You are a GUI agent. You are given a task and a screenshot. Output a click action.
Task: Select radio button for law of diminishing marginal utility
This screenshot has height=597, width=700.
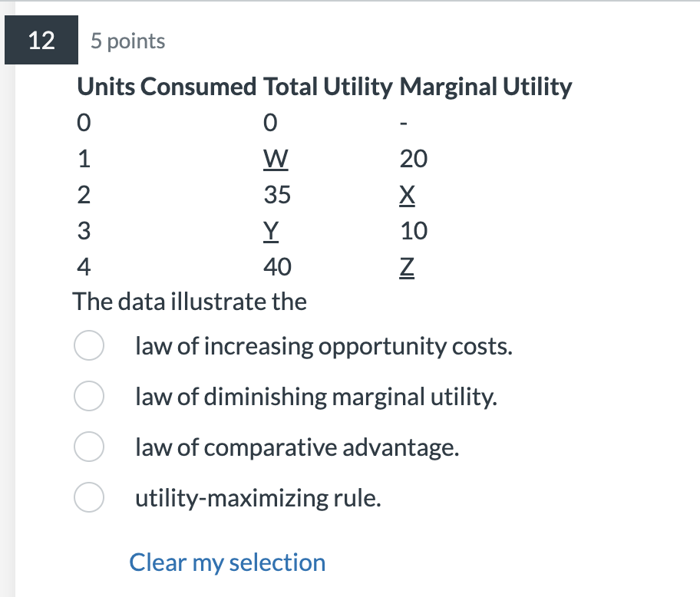point(88,396)
